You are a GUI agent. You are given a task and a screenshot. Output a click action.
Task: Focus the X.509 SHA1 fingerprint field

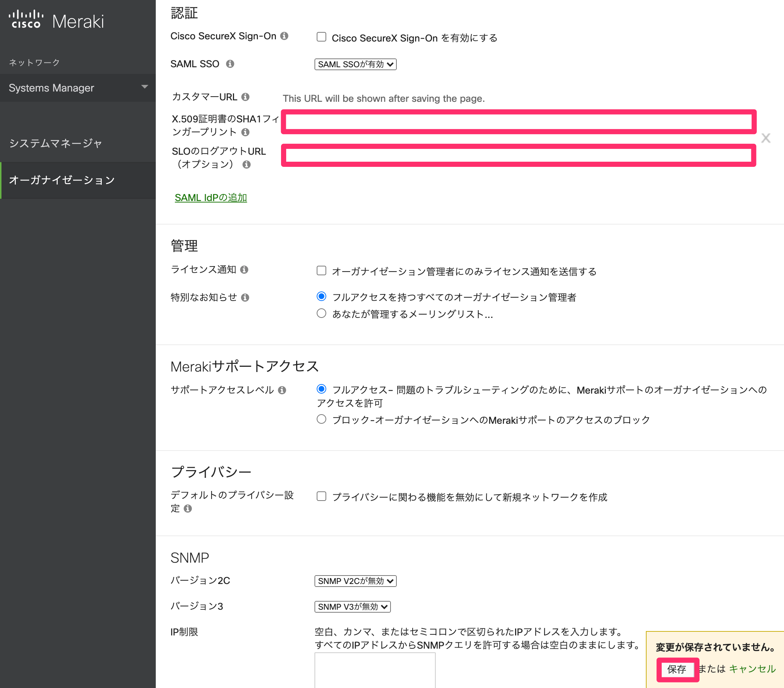pyautogui.click(x=519, y=122)
